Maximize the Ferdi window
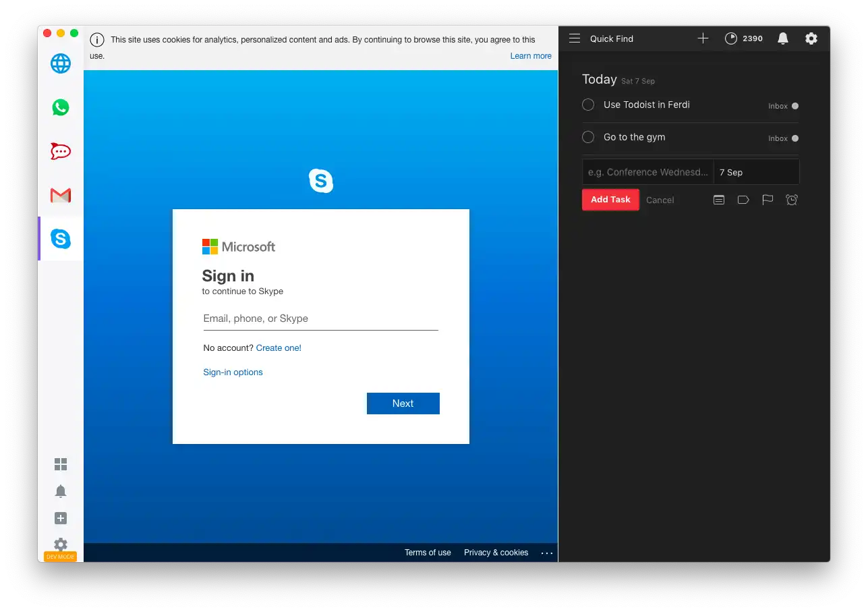The width and height of the screenshot is (868, 612). 74,33
